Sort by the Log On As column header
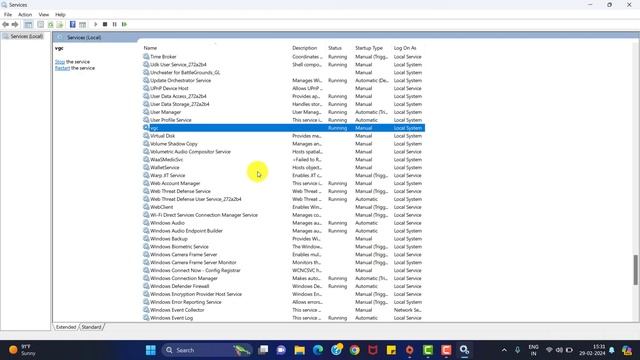640x360 pixels. click(405, 48)
